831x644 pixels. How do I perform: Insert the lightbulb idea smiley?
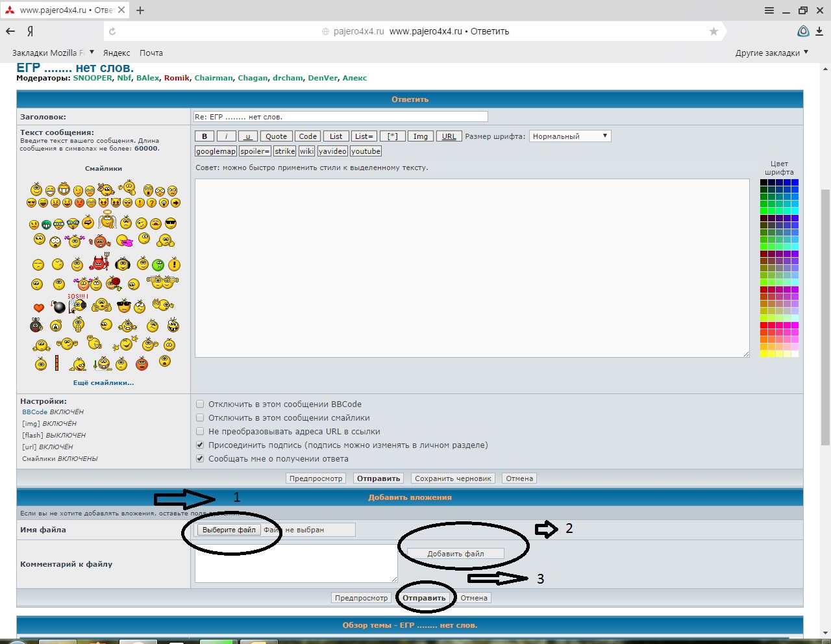164,203
